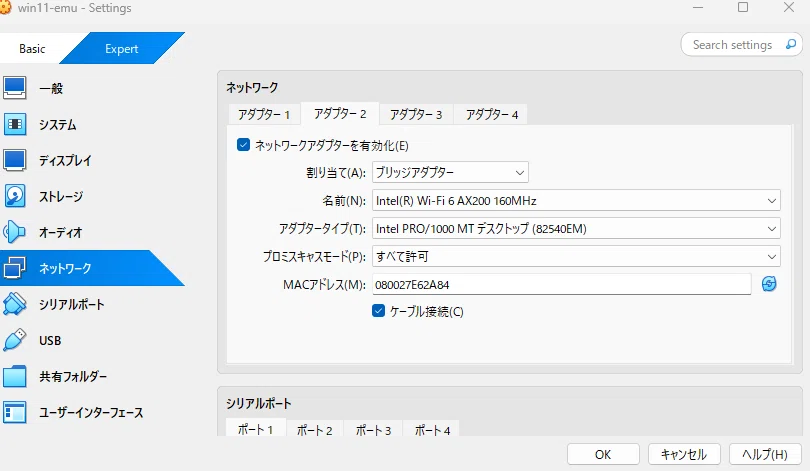Select ディスプレイ label in sidebar

pyautogui.click(x=66, y=160)
